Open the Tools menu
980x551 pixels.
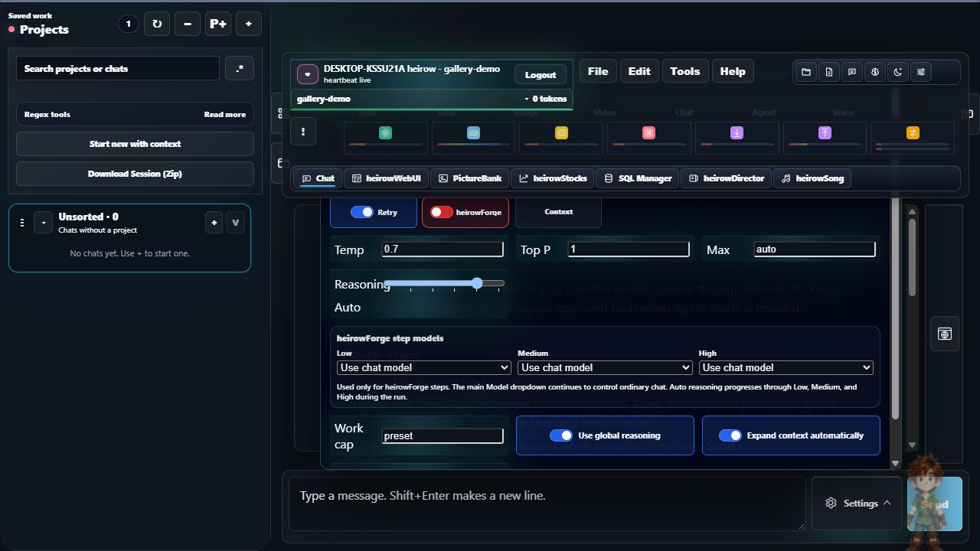click(x=685, y=71)
